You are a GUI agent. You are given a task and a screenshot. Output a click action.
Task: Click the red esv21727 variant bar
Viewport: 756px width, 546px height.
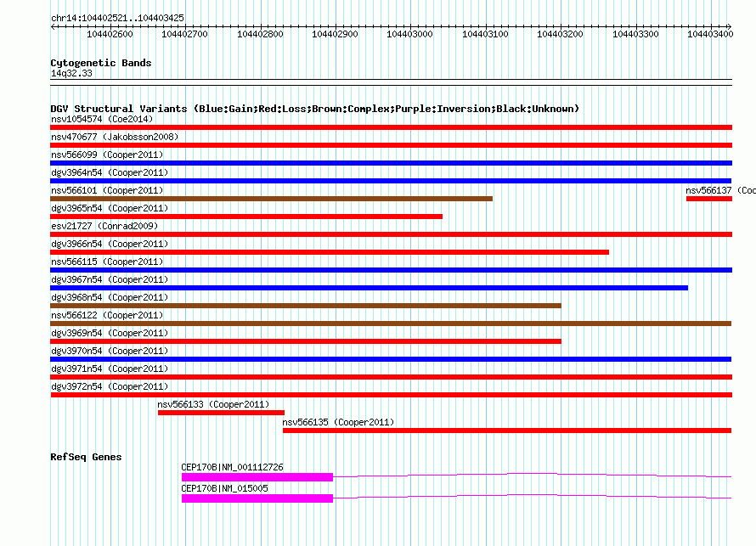click(391, 234)
